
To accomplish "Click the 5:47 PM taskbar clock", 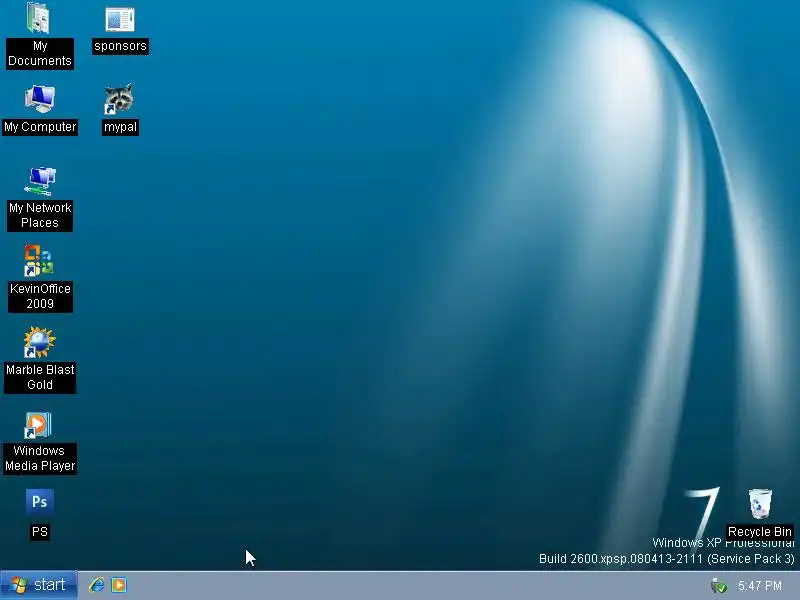I will click(x=760, y=586).
